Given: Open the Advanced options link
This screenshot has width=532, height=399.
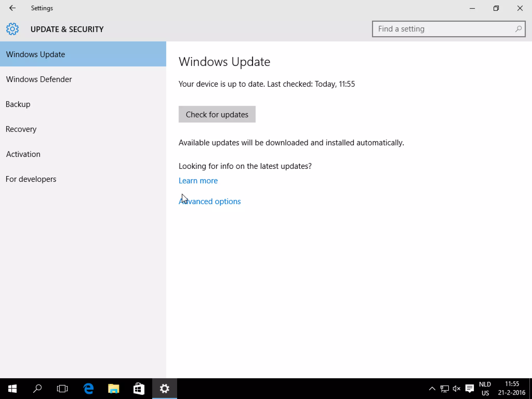Looking at the screenshot, I should pos(210,201).
